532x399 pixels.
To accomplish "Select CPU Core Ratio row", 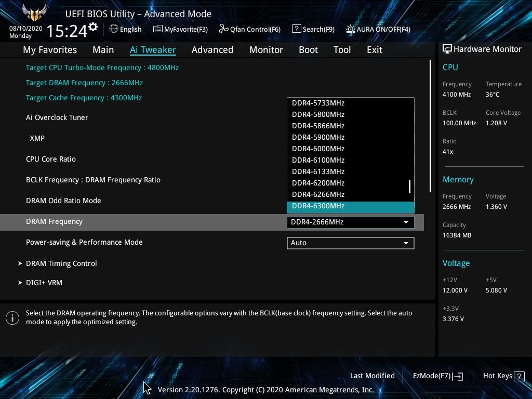I will point(51,159).
